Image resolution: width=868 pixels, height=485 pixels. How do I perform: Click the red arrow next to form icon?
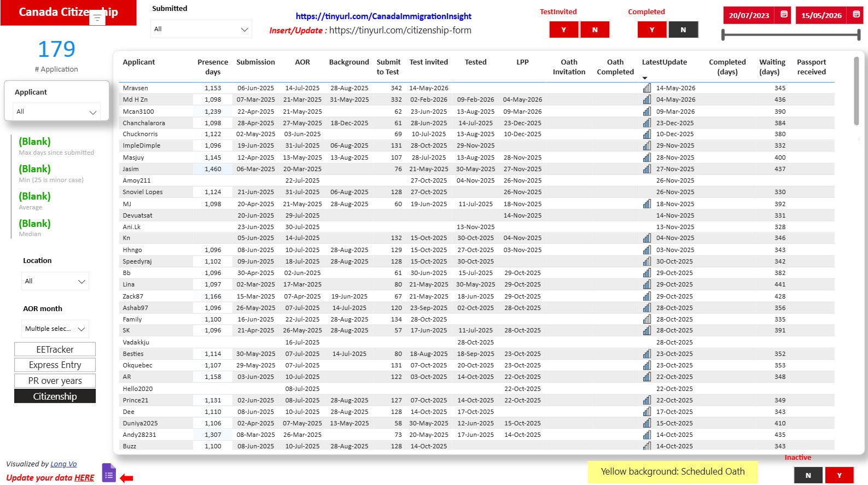coord(126,478)
